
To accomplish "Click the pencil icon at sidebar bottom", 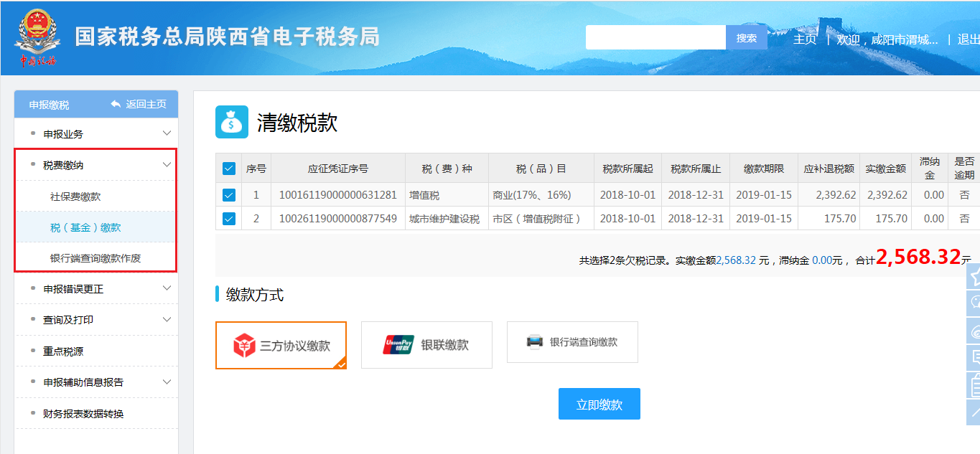I will pos(975,414).
